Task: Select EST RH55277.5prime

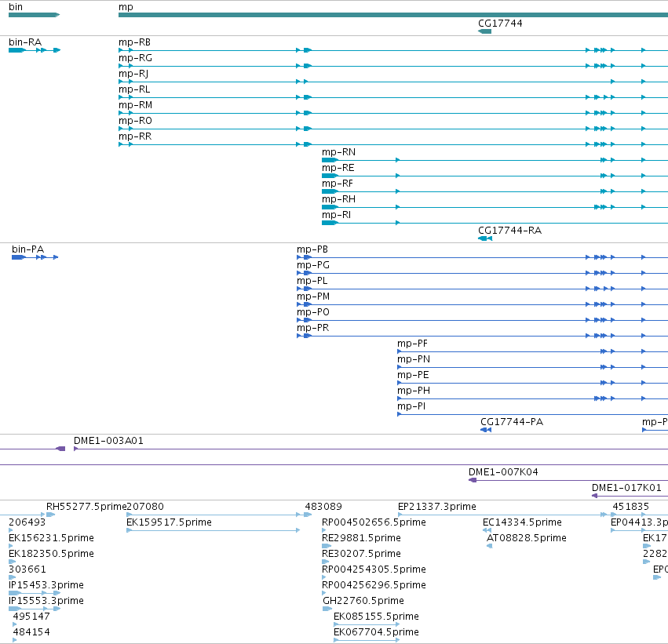Action: [86, 507]
